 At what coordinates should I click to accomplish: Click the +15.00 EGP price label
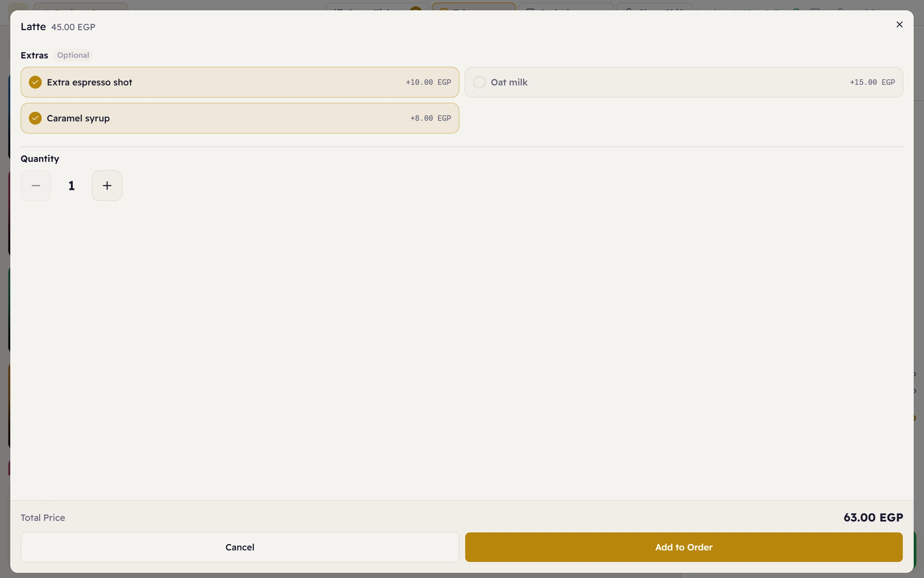pyautogui.click(x=872, y=82)
